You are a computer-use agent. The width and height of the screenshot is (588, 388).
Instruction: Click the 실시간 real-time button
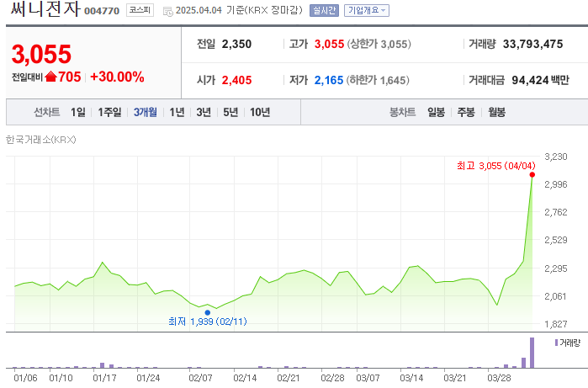coord(324,10)
